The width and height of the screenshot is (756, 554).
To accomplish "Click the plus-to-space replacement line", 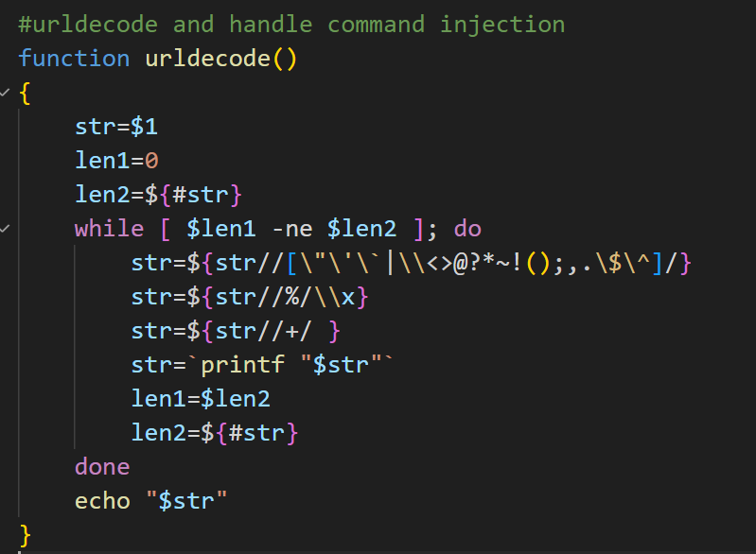I will click(236, 331).
